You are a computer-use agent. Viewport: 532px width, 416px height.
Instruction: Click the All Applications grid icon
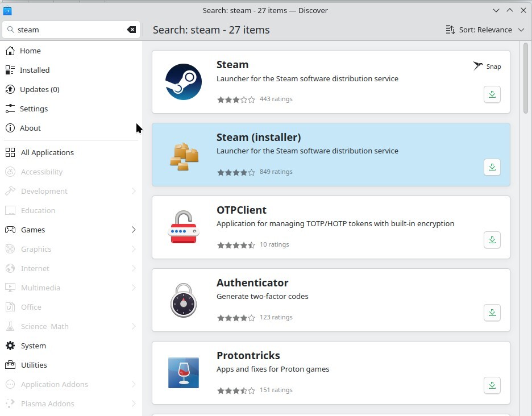[10, 152]
